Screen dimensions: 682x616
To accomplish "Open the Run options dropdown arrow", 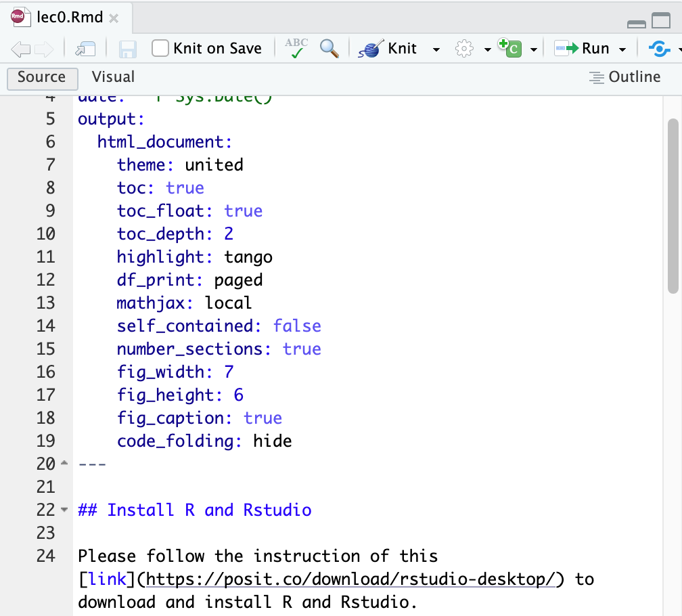I will [622, 49].
